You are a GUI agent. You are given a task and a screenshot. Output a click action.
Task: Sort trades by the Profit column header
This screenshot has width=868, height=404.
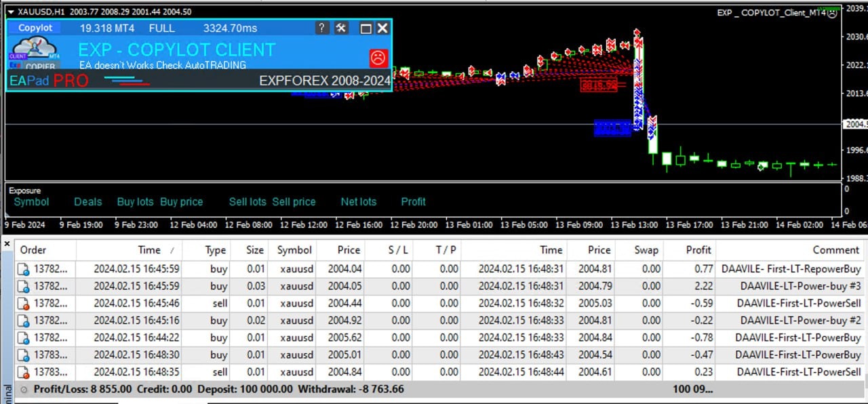(x=698, y=249)
